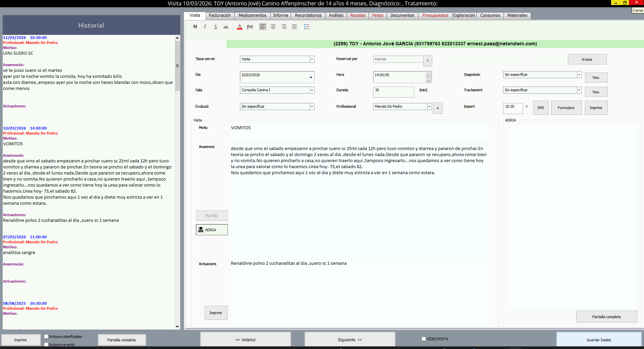
Task: Apply strikethrough formatting icon
Action: [226, 27]
